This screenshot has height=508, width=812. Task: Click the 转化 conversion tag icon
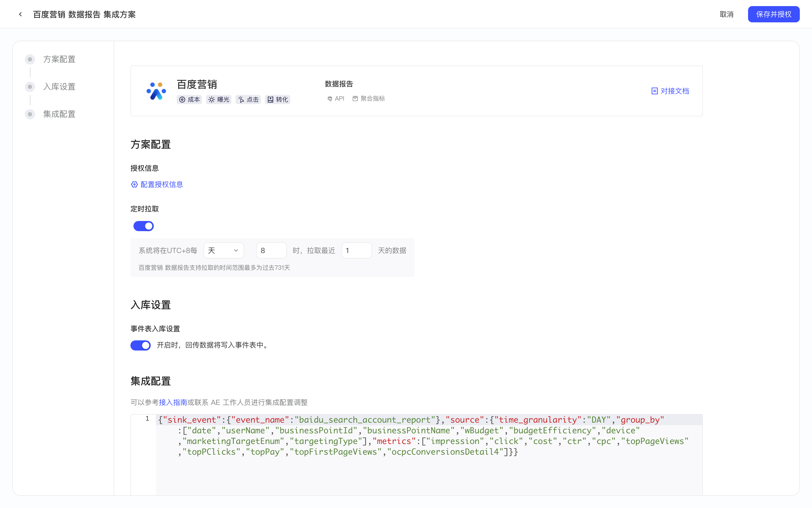pyautogui.click(x=270, y=100)
